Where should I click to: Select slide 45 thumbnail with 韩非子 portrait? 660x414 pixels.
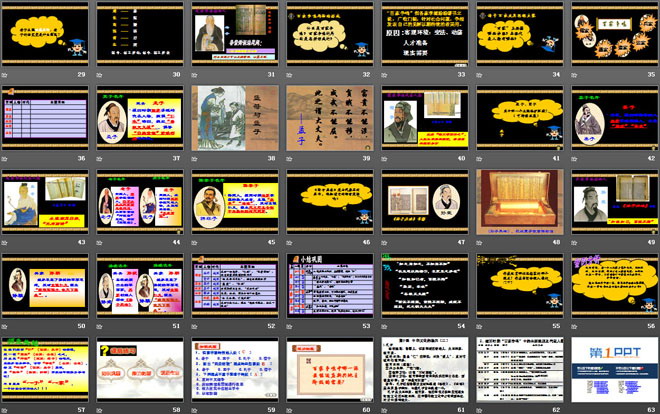(x=235, y=202)
